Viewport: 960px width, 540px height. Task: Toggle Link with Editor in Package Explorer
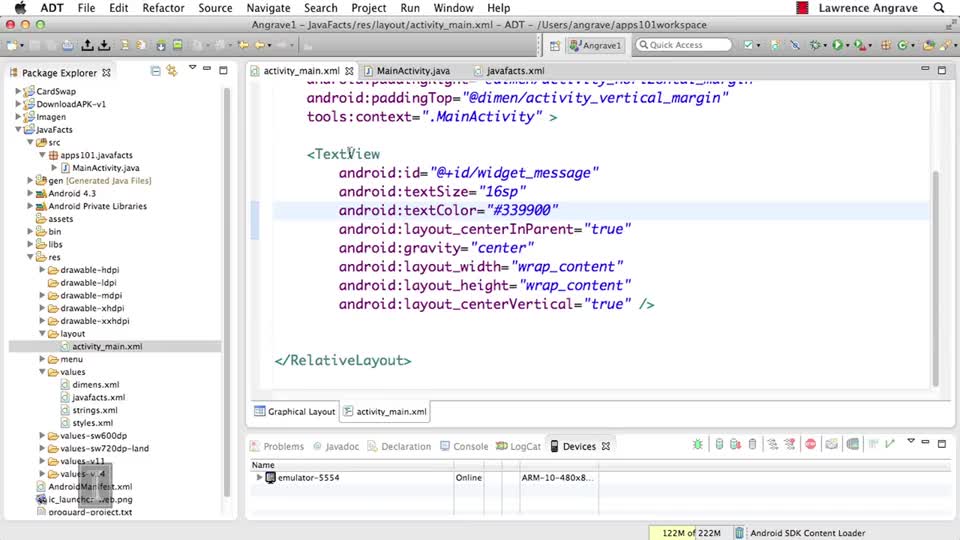[x=172, y=72]
